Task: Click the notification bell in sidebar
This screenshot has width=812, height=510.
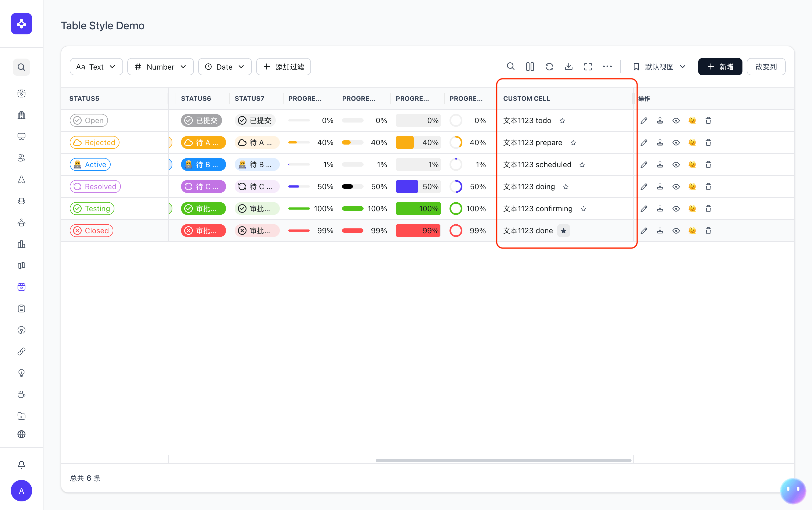Action: 21,465
